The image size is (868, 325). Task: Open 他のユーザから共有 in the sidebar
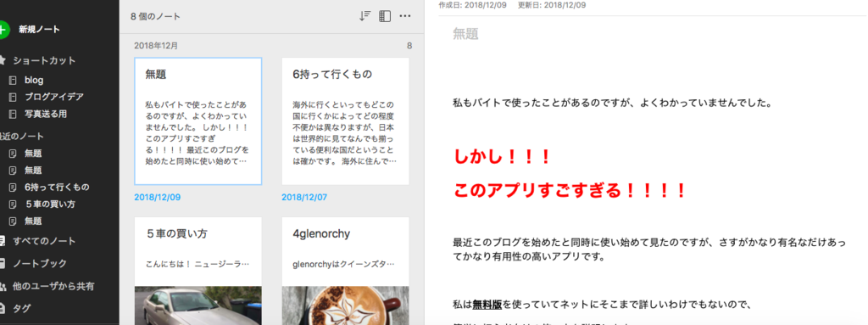pyautogui.click(x=53, y=287)
